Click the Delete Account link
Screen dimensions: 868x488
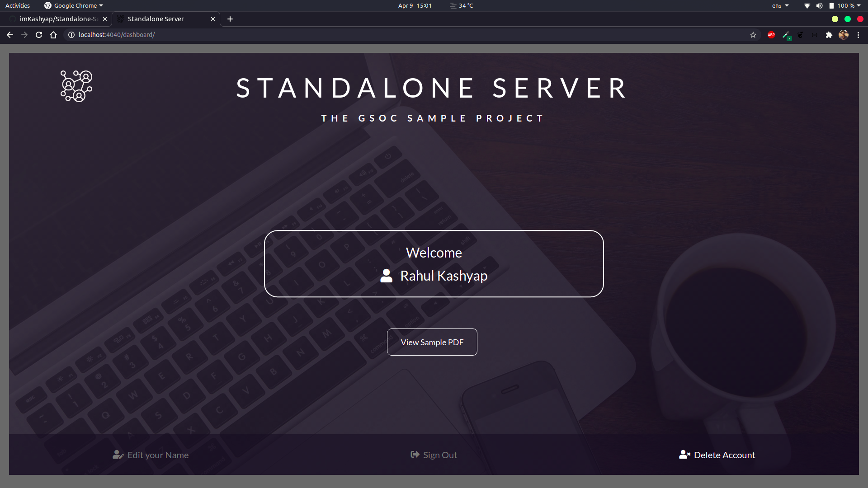[724, 455]
